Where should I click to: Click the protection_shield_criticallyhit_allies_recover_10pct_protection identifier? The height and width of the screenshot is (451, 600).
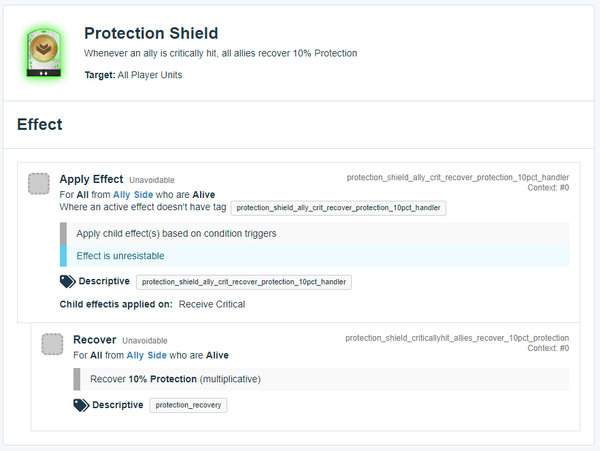[x=457, y=338]
